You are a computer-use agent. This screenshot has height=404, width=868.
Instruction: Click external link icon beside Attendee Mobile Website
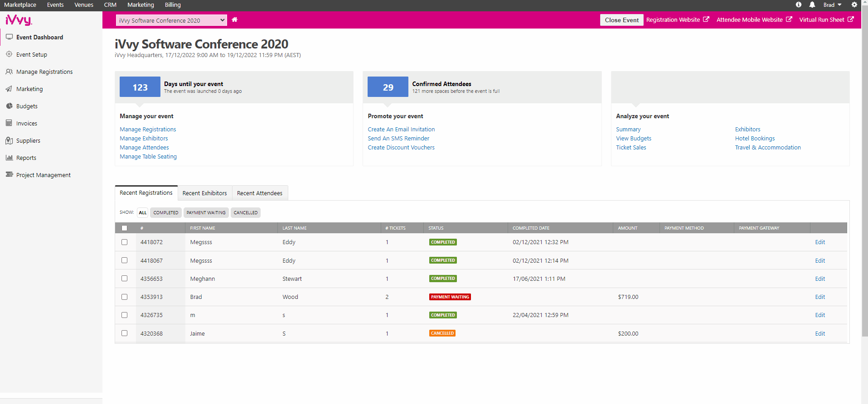click(x=789, y=19)
